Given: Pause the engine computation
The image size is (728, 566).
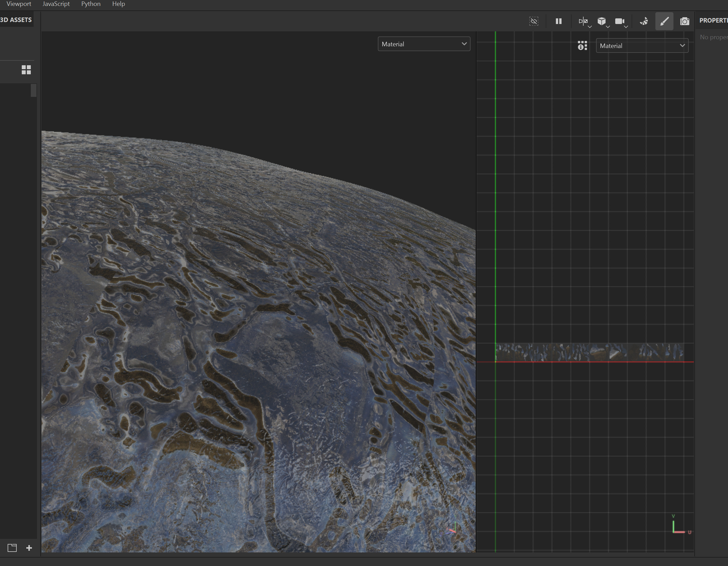Looking at the screenshot, I should tap(559, 21).
